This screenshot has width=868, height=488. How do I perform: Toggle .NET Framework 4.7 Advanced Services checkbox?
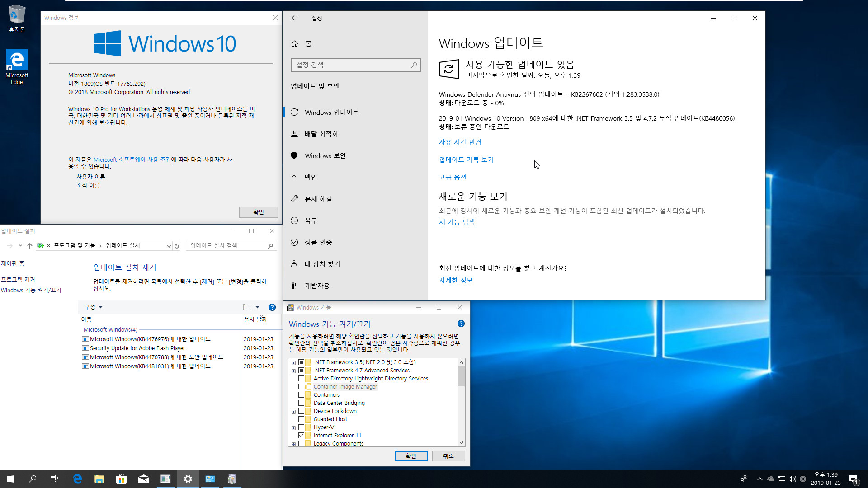[301, 371]
